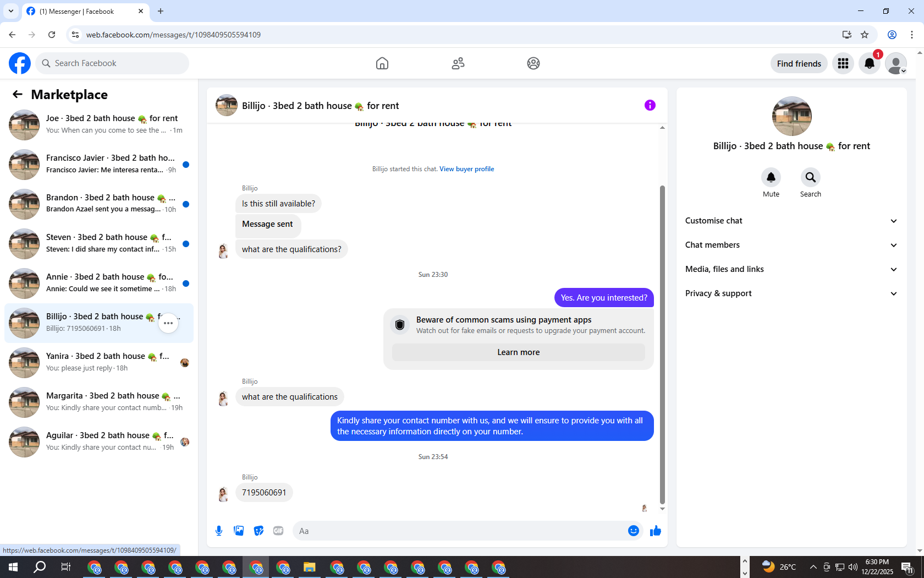Open the emoji picker in message box

(x=634, y=531)
